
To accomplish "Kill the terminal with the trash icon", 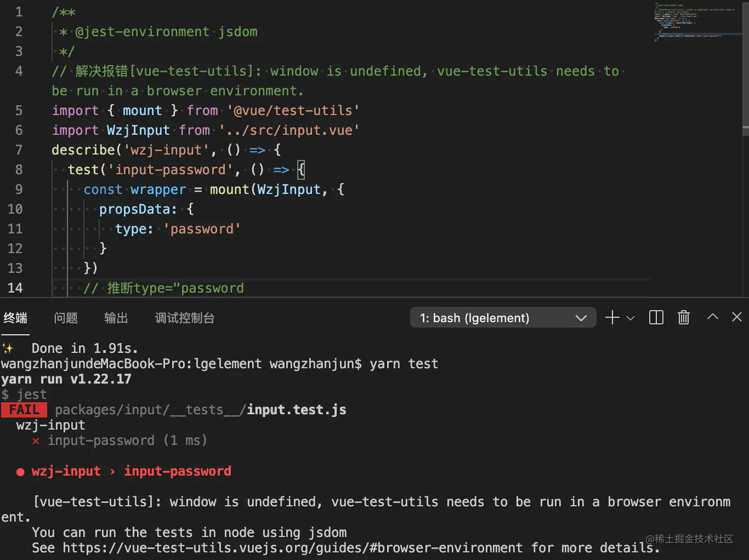I will click(x=683, y=318).
